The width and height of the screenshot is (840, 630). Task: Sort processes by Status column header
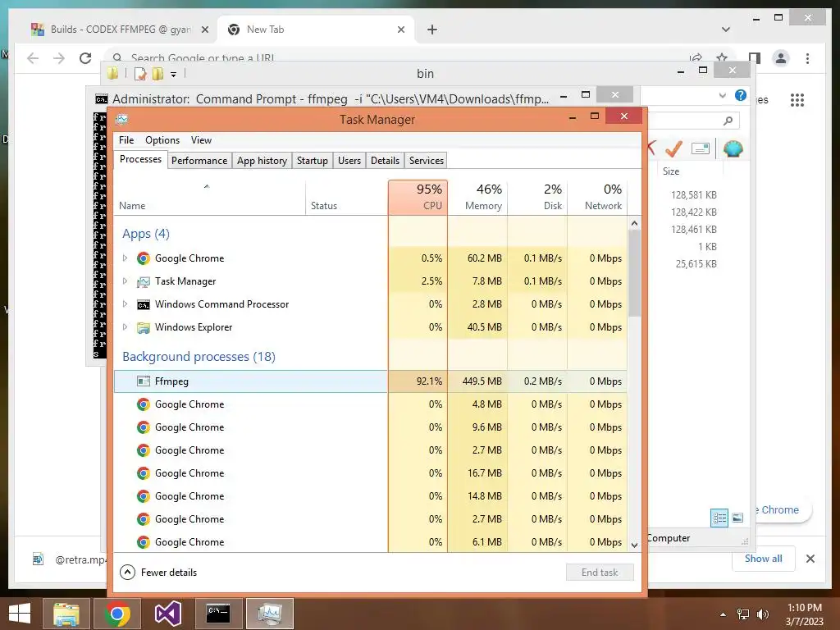point(347,197)
